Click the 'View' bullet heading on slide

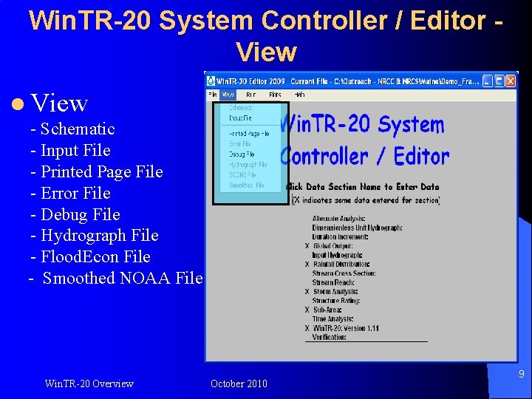coord(59,103)
